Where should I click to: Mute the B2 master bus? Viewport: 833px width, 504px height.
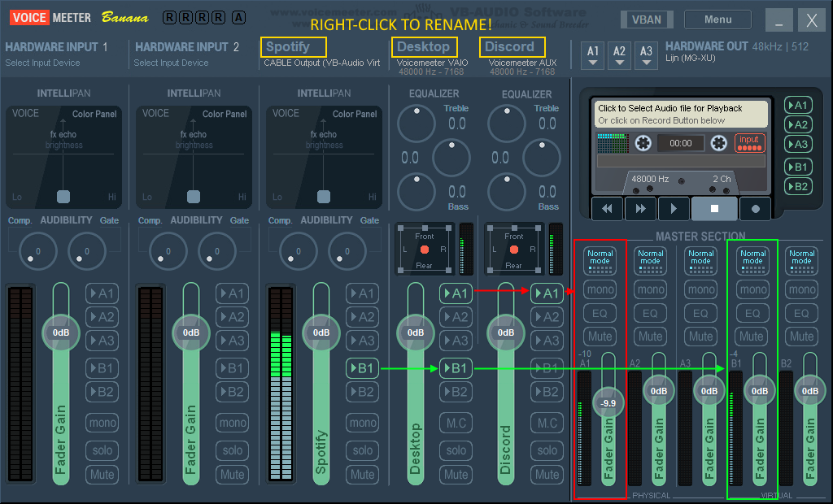coord(801,337)
